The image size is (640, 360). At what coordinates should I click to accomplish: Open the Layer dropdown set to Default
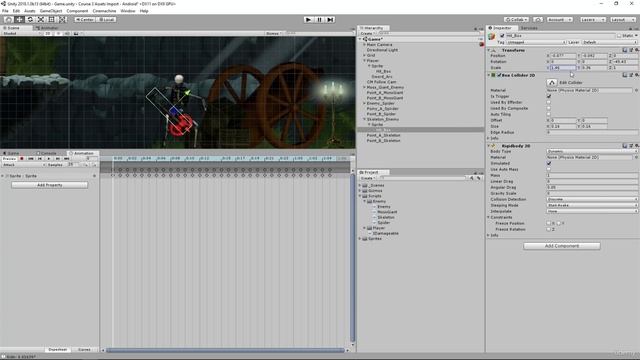pos(609,42)
